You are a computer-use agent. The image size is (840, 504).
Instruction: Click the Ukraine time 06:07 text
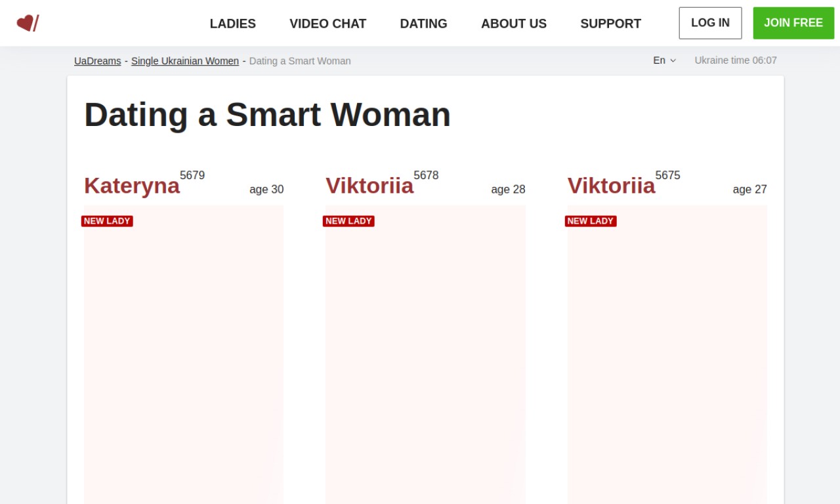click(x=736, y=60)
